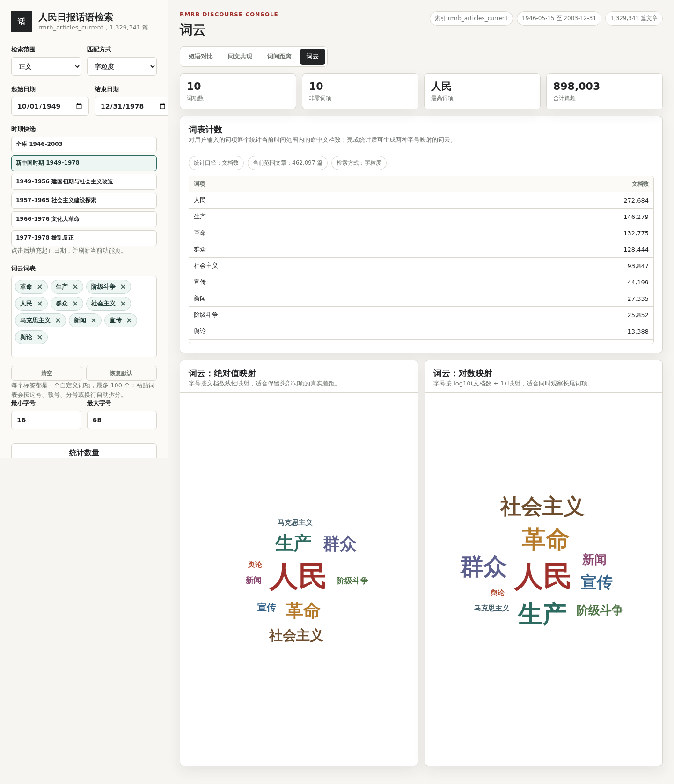Select period 1977-1978 拨乱反正
This screenshot has width=674, height=784.
pos(84,238)
